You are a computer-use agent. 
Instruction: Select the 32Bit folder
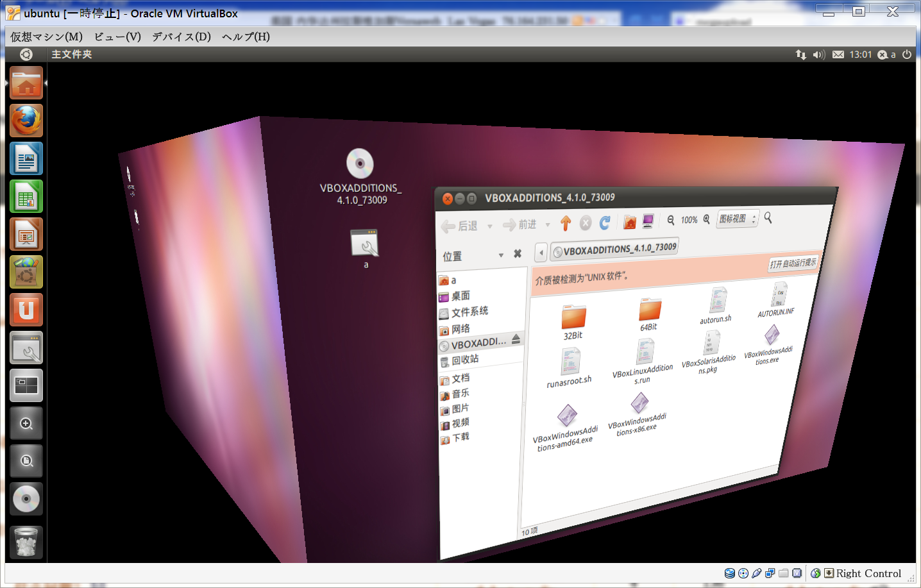tap(573, 322)
